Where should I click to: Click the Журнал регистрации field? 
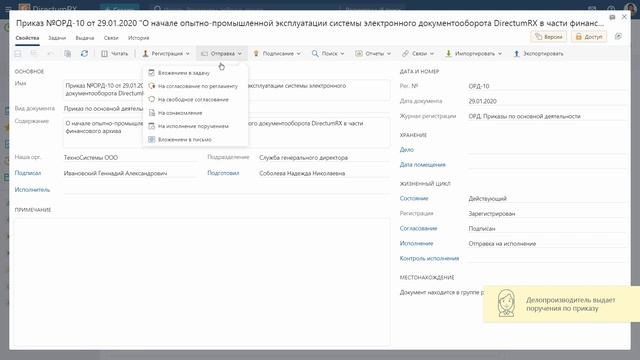[547, 116]
